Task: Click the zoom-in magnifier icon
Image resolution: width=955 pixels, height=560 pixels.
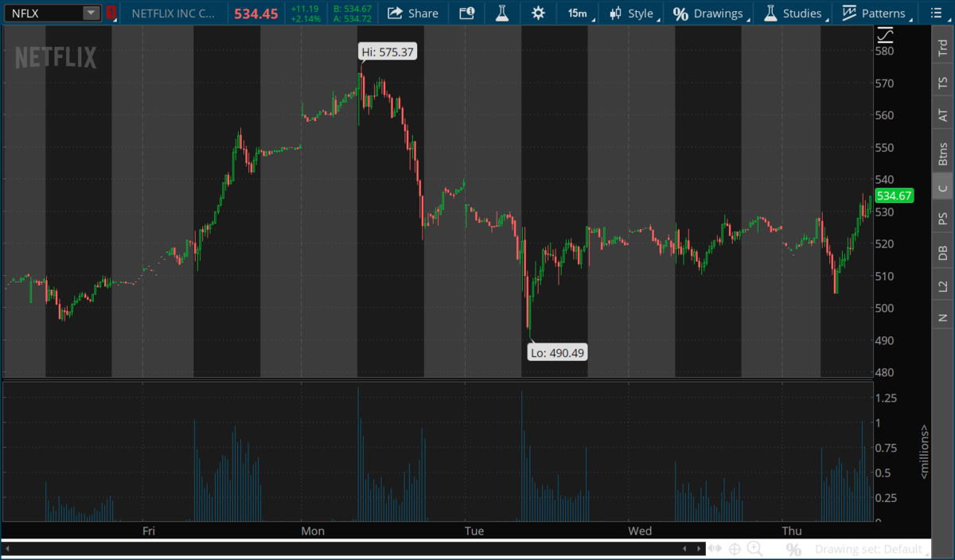Action: pyautogui.click(x=754, y=549)
